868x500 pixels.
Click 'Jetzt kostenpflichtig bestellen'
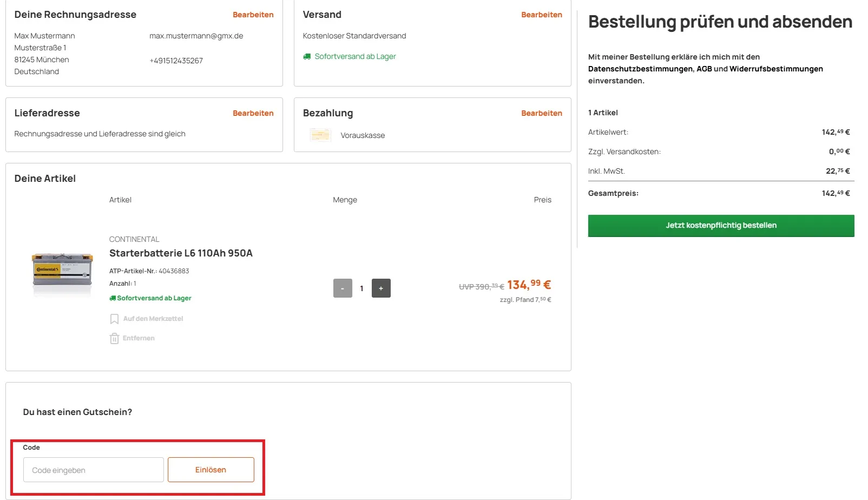pos(721,225)
